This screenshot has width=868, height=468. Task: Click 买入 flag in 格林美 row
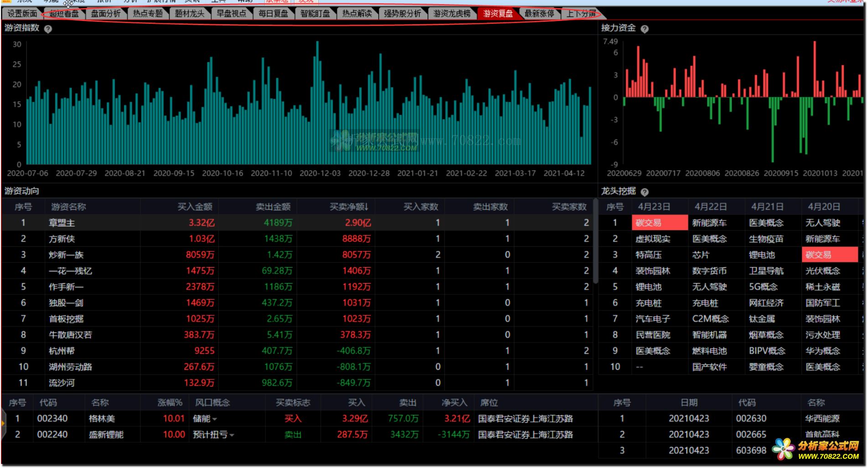click(293, 419)
